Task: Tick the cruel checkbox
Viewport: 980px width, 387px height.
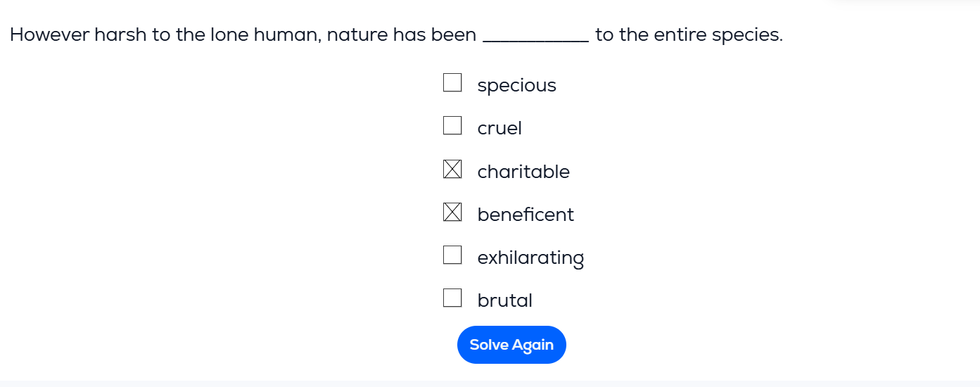Action: tap(452, 126)
